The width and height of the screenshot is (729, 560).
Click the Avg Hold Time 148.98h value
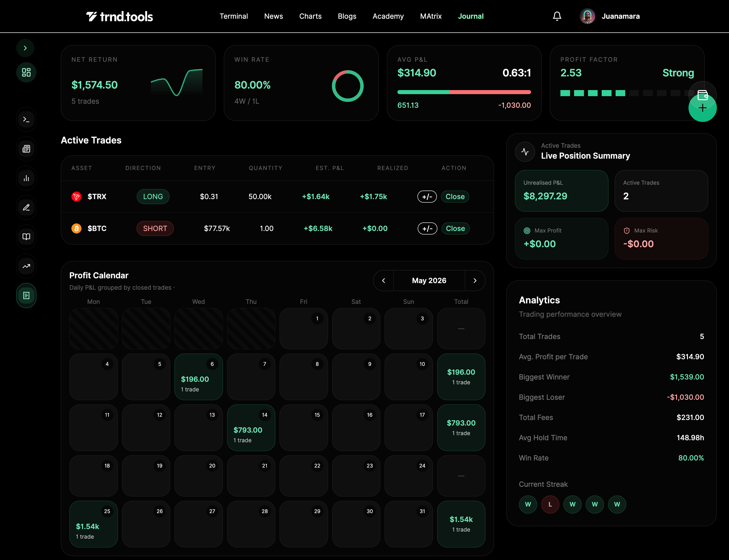(690, 438)
